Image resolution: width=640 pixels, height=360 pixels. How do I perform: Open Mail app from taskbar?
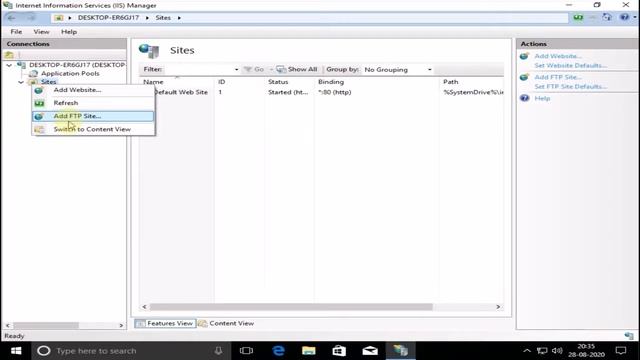370,351
